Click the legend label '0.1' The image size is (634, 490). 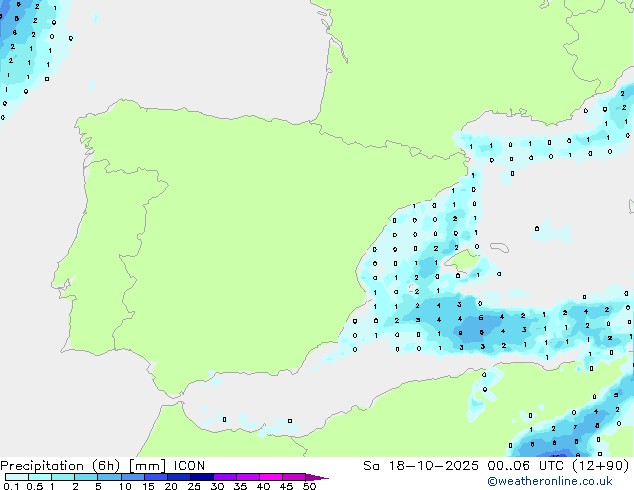coord(11,486)
